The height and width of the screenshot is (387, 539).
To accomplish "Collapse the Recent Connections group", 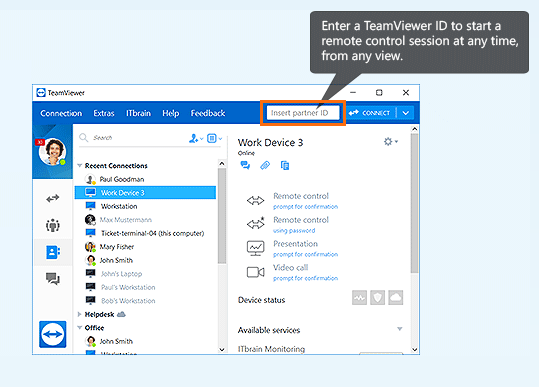I will [x=79, y=166].
